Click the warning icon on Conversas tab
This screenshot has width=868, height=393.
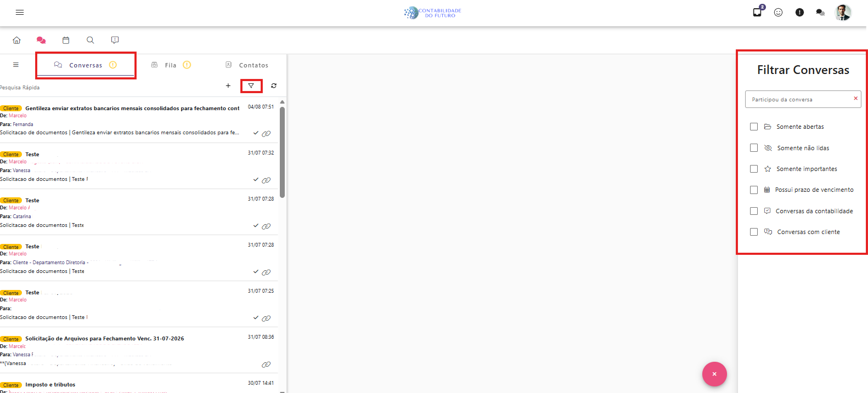pos(113,65)
